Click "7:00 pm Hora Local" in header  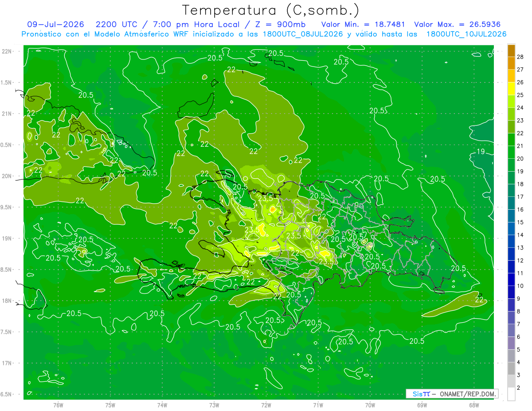pos(197,24)
